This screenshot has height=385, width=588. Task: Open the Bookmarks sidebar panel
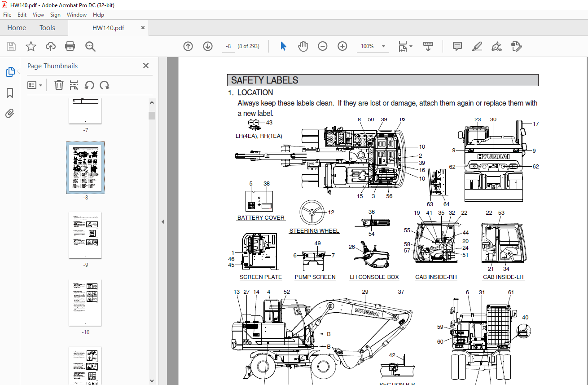[10, 93]
